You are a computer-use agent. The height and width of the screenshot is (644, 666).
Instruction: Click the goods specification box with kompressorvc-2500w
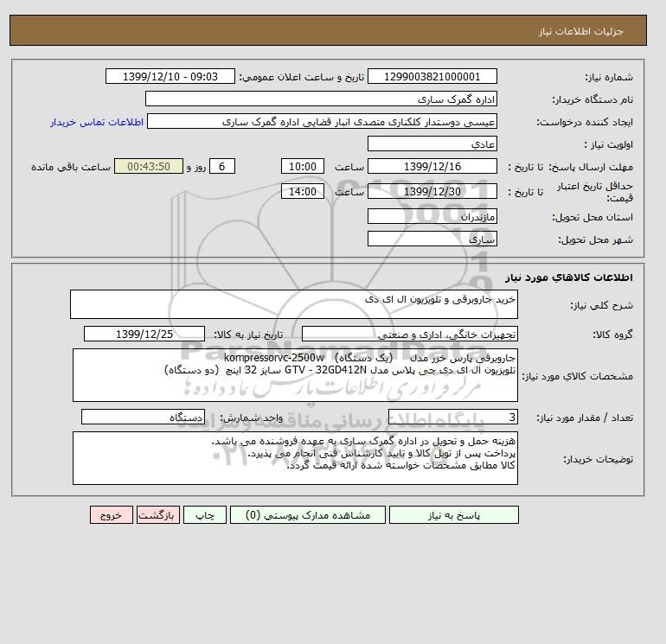point(295,375)
